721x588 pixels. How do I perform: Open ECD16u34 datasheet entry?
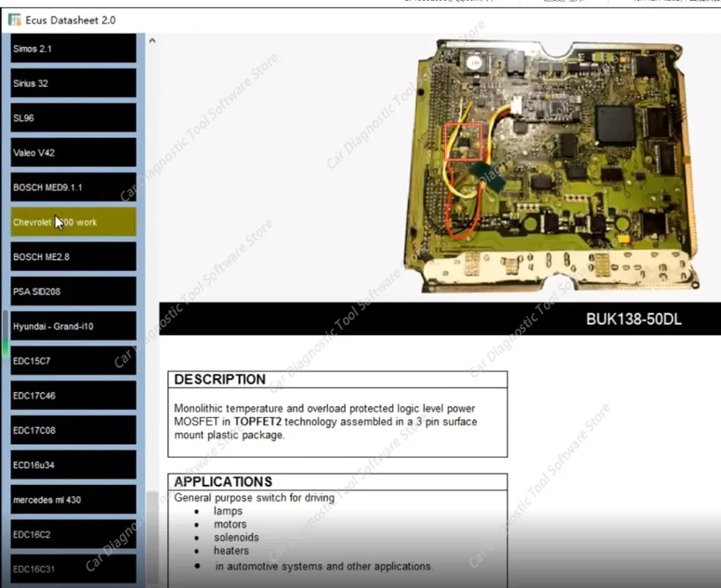click(73, 465)
